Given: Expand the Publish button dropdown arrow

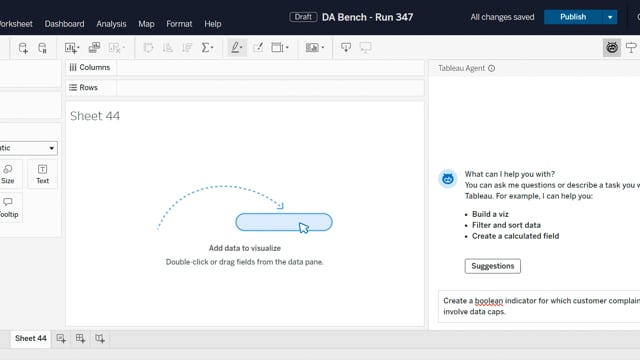Looking at the screenshot, I should pyautogui.click(x=610, y=17).
